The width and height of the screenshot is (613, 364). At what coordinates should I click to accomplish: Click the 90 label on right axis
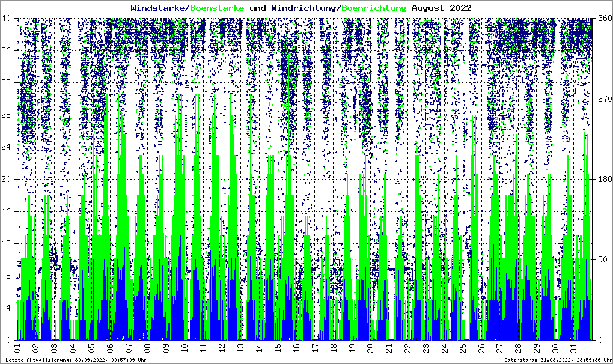point(601,259)
